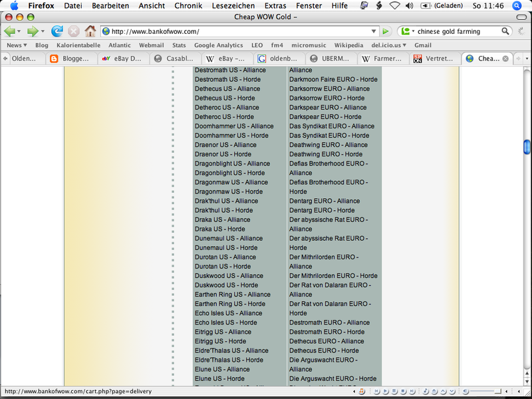Click the Deathwing EURO - Horde link
The image size is (532, 399).
click(326, 154)
